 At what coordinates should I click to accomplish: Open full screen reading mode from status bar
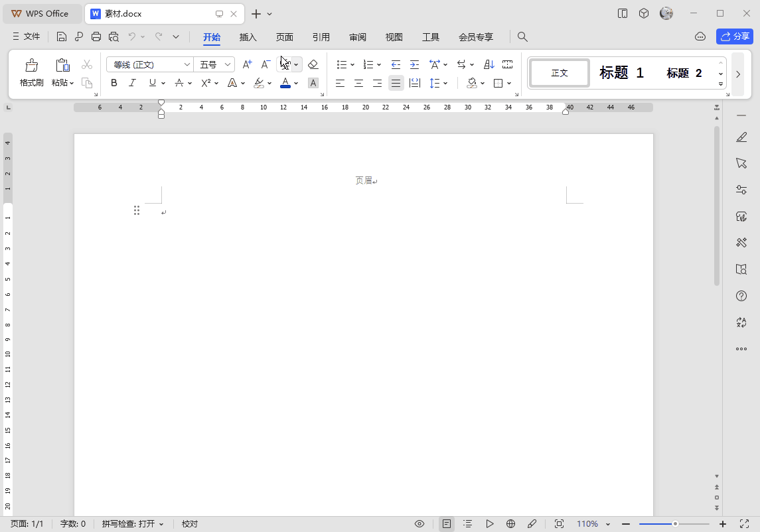(490, 523)
